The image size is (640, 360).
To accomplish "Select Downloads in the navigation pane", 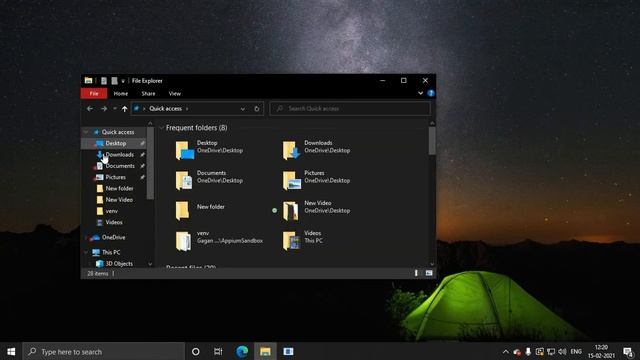I will point(120,155).
